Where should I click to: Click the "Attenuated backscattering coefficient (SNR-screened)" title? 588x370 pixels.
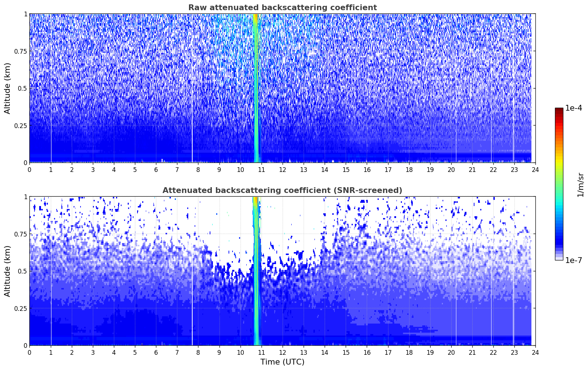[x=282, y=190]
